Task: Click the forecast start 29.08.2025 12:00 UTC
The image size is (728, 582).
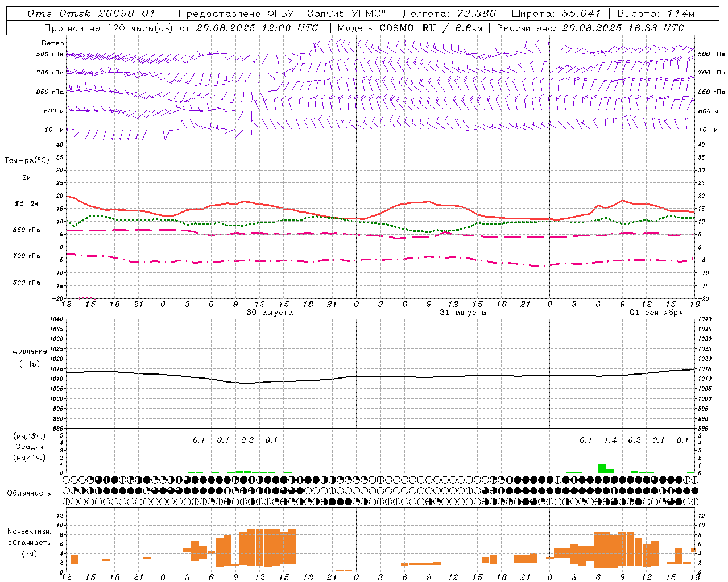Action: tap(257, 28)
